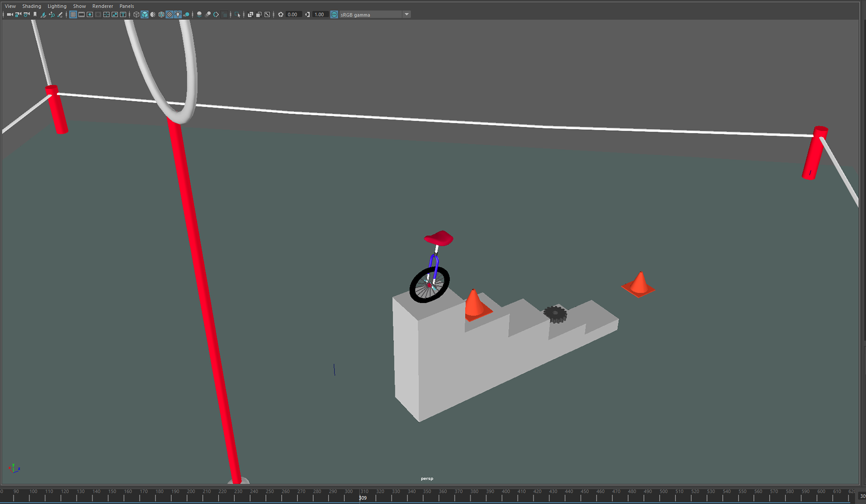Click the Film Gate icon
This screenshot has width=866, height=504.
tap(81, 14)
